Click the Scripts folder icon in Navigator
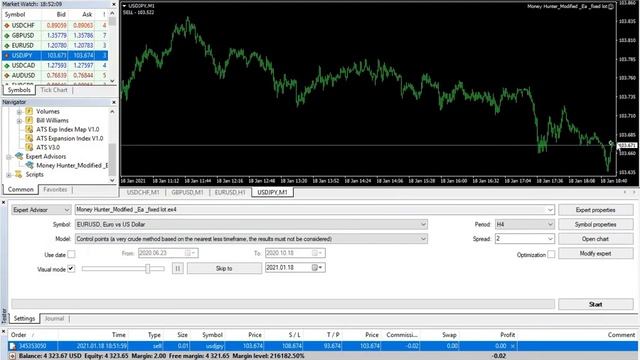Screen dimensions: 640x360 pos(19,174)
